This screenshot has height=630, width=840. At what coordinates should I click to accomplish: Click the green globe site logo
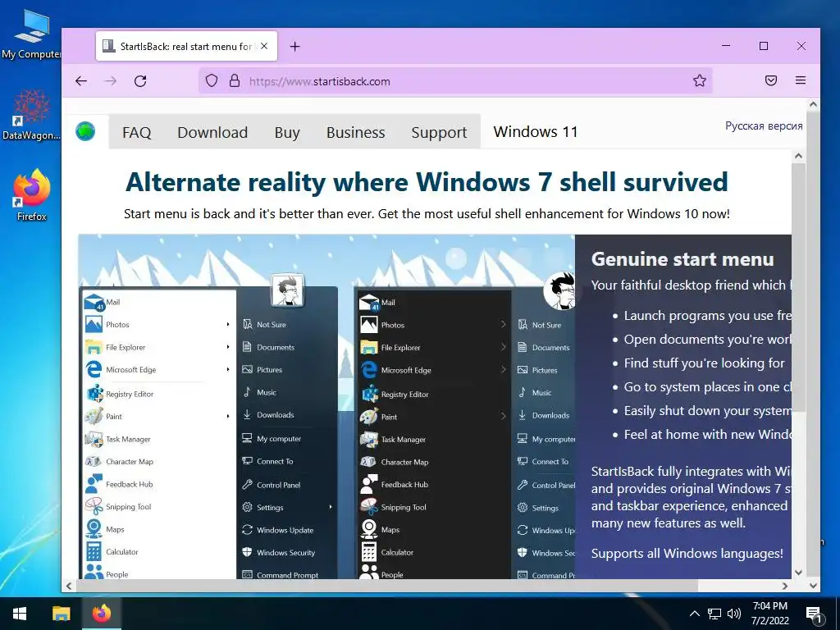click(x=85, y=131)
